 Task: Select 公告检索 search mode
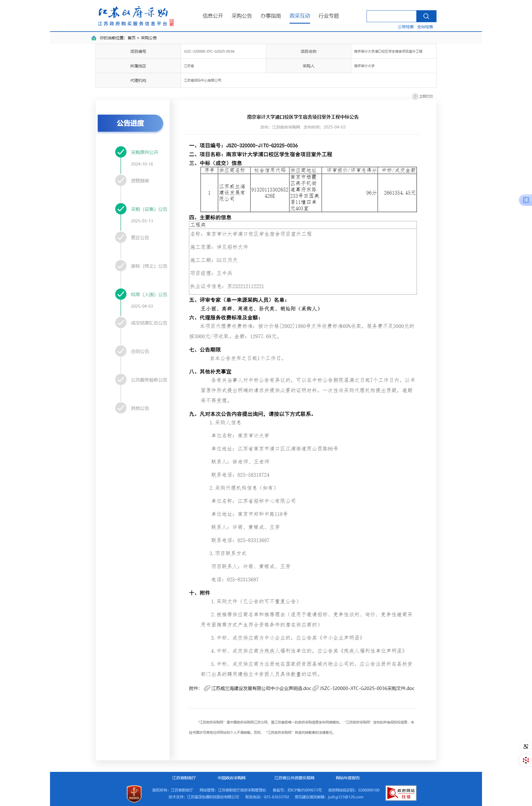pyautogui.click(x=406, y=27)
